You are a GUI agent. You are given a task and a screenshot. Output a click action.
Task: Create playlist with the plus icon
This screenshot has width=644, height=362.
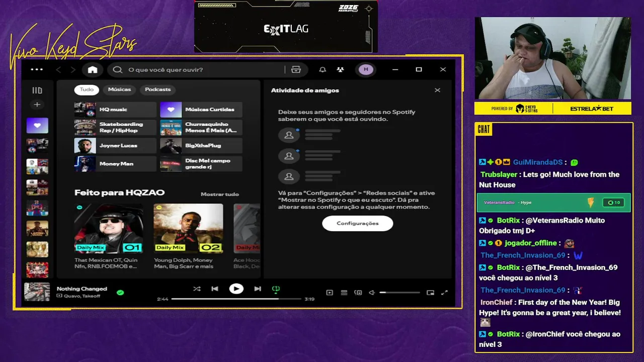pyautogui.click(x=37, y=105)
